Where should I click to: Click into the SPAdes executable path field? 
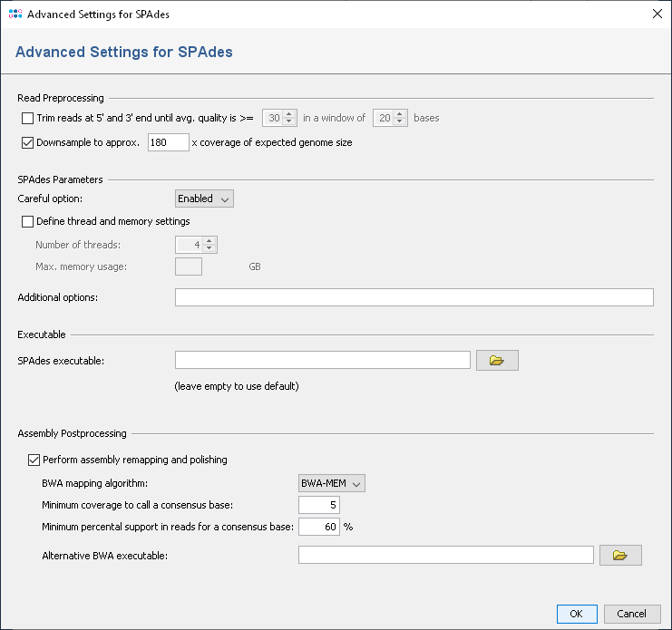[x=322, y=361]
